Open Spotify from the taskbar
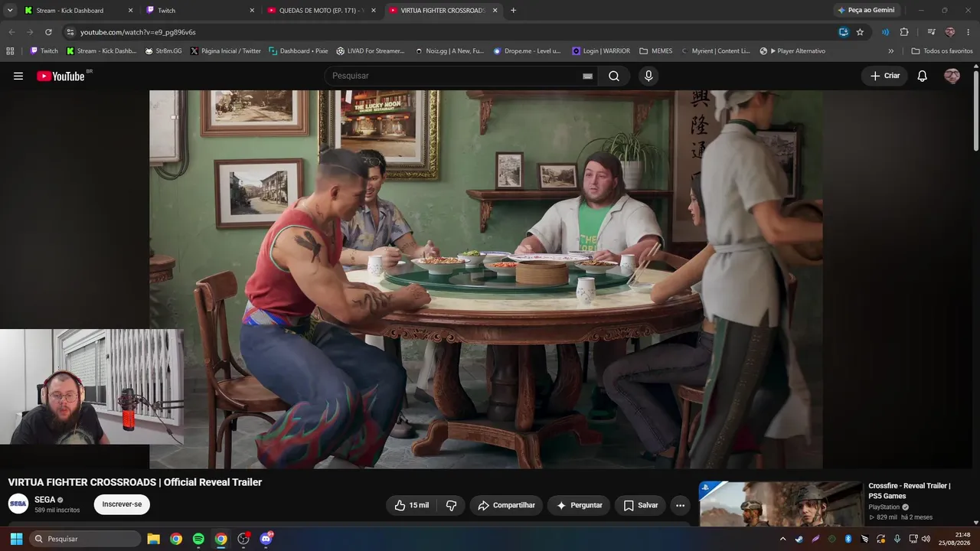The image size is (980, 551). pyautogui.click(x=198, y=539)
